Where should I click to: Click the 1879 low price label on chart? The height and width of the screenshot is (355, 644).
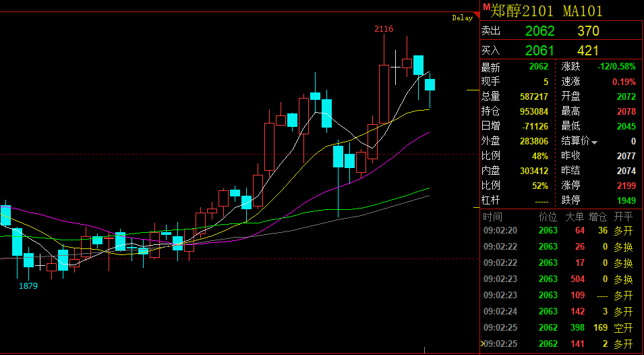pyautogui.click(x=28, y=286)
